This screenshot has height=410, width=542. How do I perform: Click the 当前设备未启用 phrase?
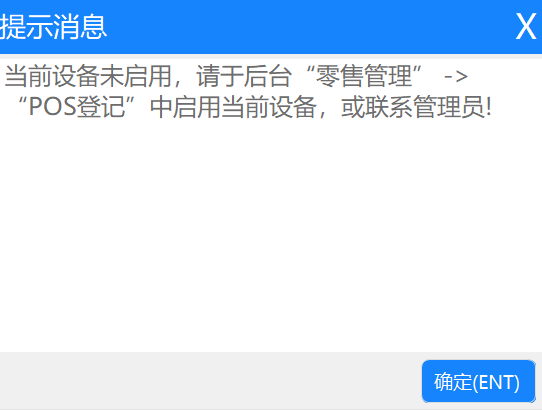click(88, 76)
